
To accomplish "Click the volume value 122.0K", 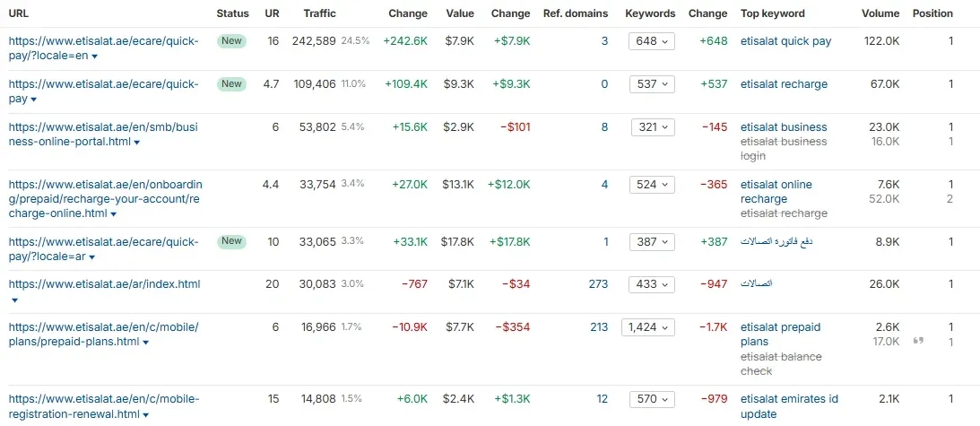I will 881,41.
